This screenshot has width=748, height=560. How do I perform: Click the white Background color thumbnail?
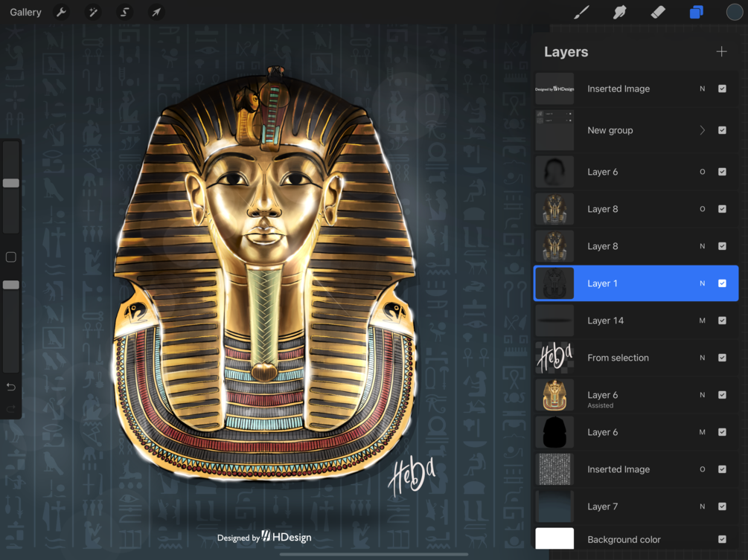point(554,538)
